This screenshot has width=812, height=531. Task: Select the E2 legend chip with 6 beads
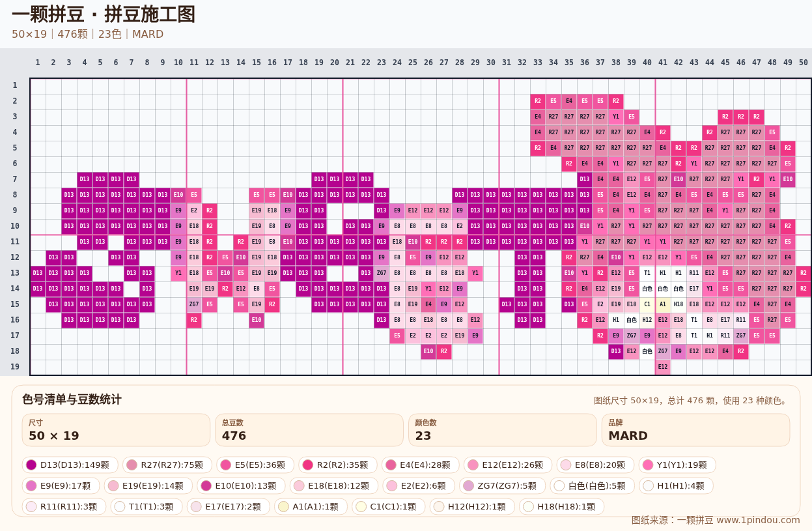419,486
